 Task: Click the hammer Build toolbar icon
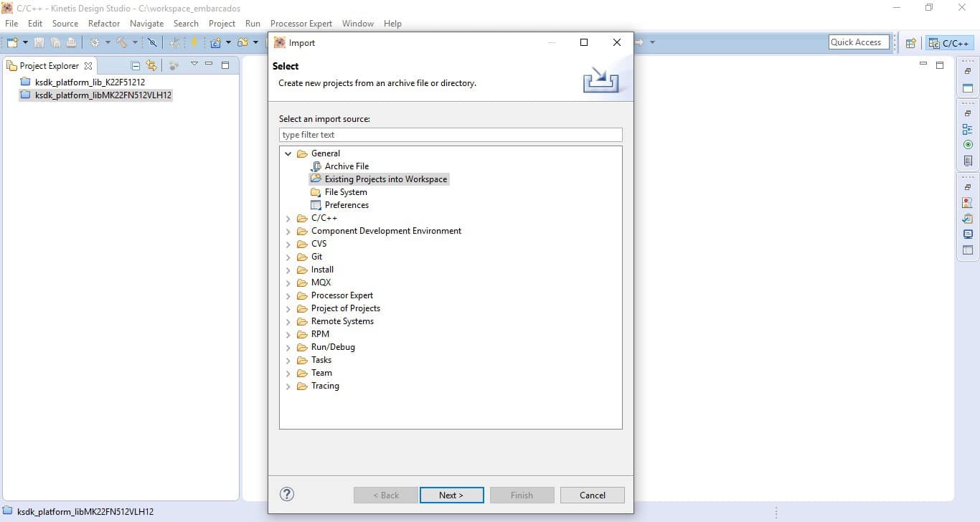click(122, 43)
